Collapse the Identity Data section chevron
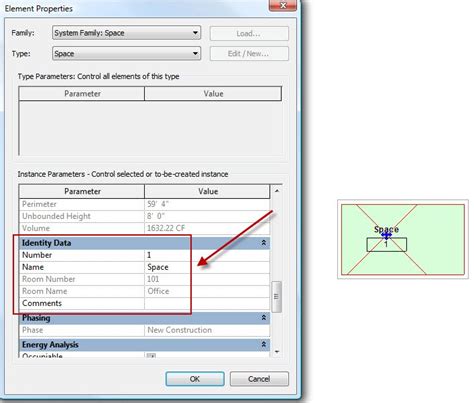Viewport: 474px width, 403px height. point(263,243)
